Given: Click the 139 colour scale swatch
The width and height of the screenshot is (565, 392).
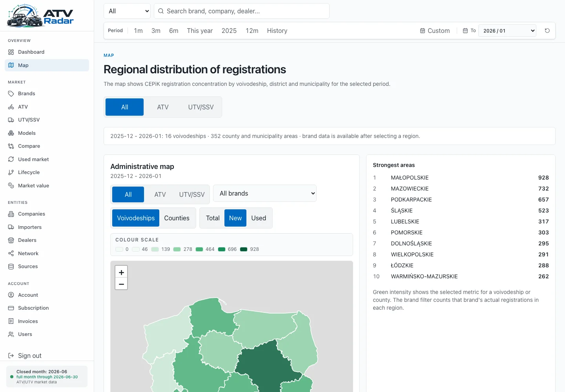Looking at the screenshot, I should (155, 249).
